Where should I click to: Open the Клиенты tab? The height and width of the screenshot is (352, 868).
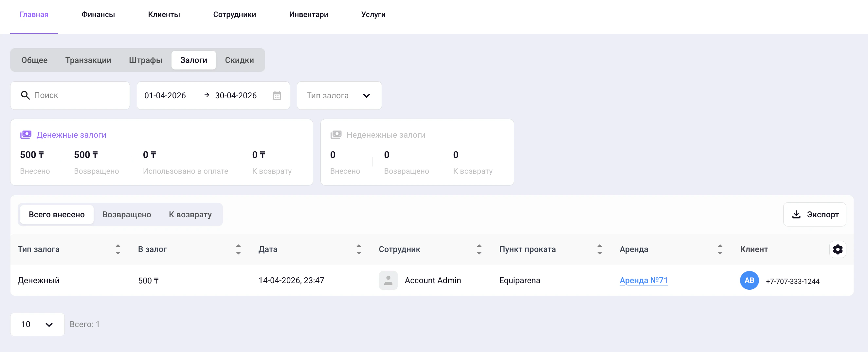[164, 14]
